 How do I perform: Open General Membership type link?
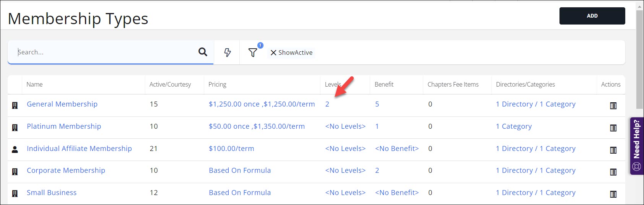click(62, 104)
